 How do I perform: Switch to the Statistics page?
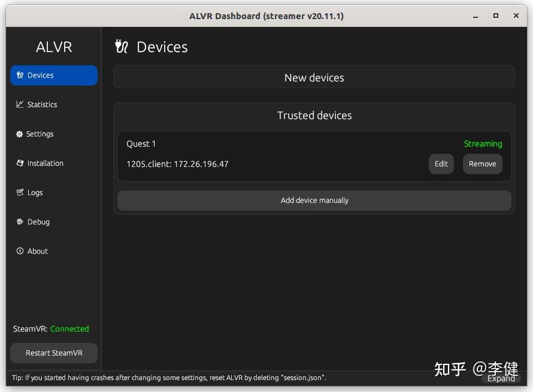pos(42,104)
